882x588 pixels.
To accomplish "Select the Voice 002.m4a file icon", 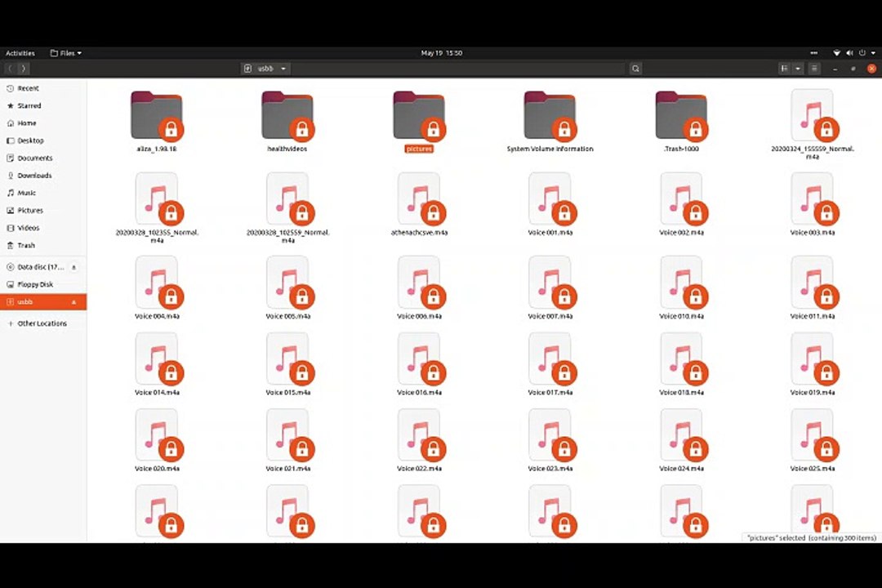I will tap(681, 198).
